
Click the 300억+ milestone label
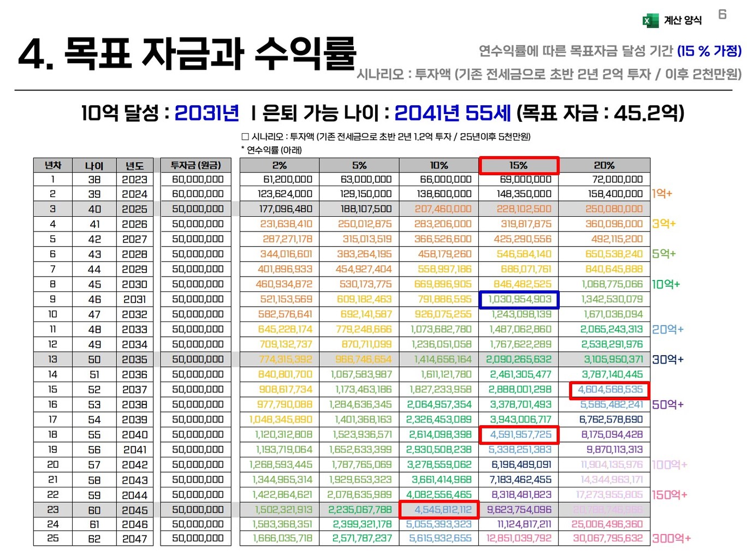coord(671,539)
